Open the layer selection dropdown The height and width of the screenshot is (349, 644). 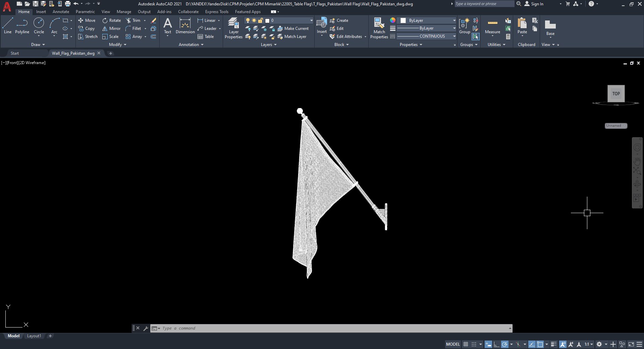coord(279,20)
